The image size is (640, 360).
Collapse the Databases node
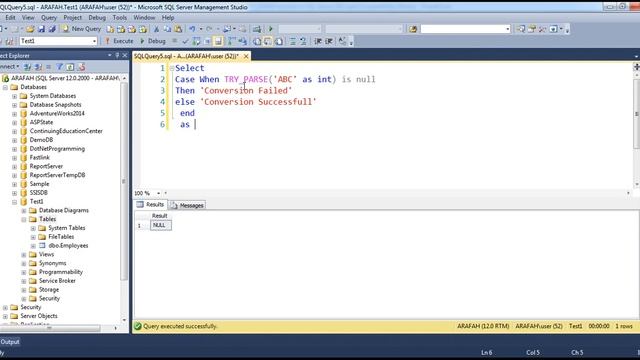tap(5, 87)
